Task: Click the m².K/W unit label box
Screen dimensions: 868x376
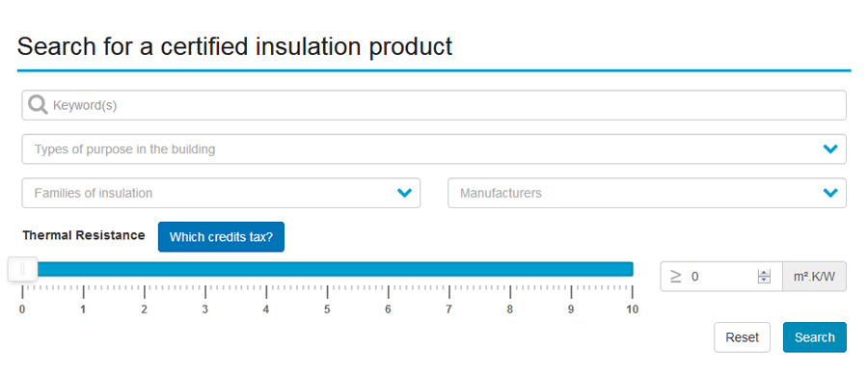Action: point(814,277)
